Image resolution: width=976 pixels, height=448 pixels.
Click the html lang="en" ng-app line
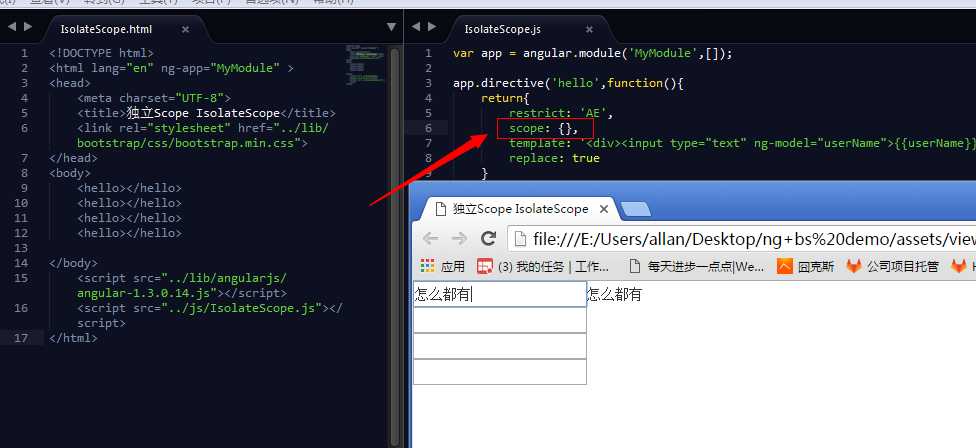point(171,68)
